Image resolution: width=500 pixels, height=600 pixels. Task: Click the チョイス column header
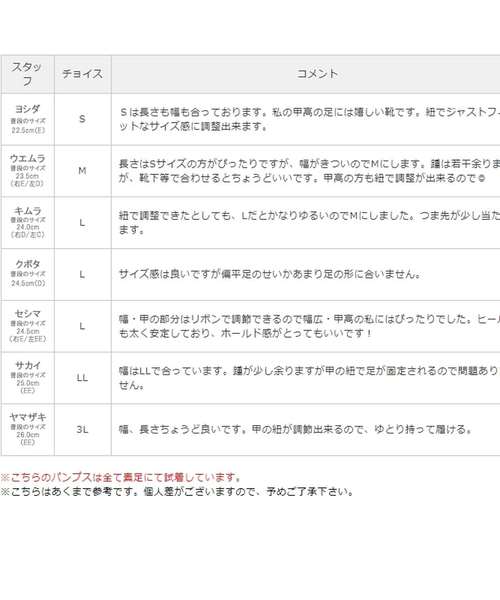82,74
